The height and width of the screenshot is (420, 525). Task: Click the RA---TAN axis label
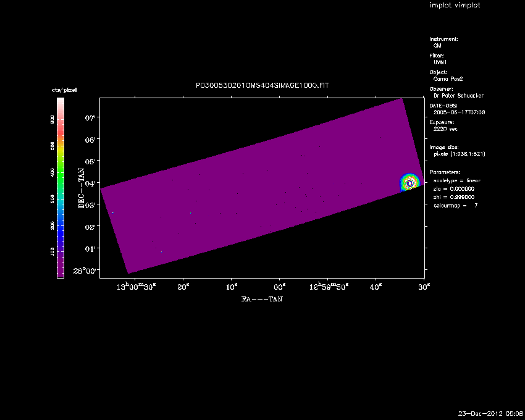point(262,299)
